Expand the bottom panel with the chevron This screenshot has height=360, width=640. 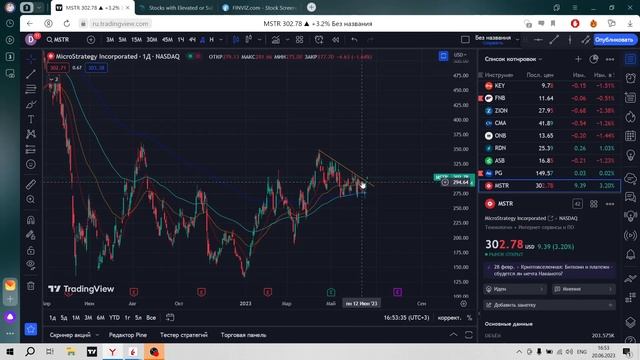(453, 335)
